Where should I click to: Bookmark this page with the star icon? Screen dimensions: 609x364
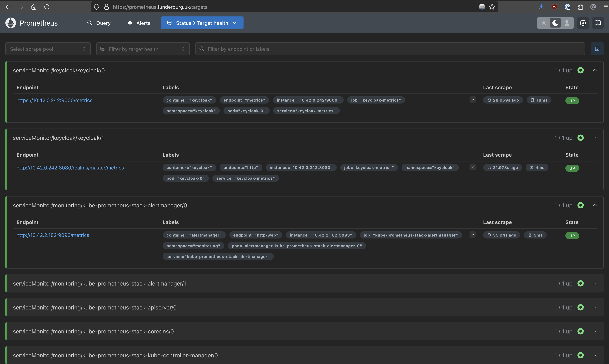click(492, 7)
